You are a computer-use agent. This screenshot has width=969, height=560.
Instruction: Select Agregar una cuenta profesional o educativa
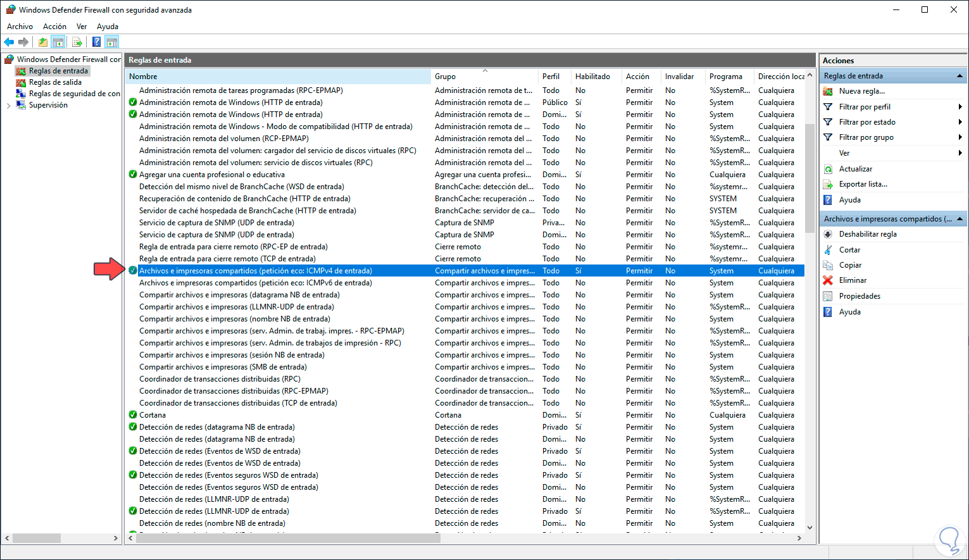465,175
